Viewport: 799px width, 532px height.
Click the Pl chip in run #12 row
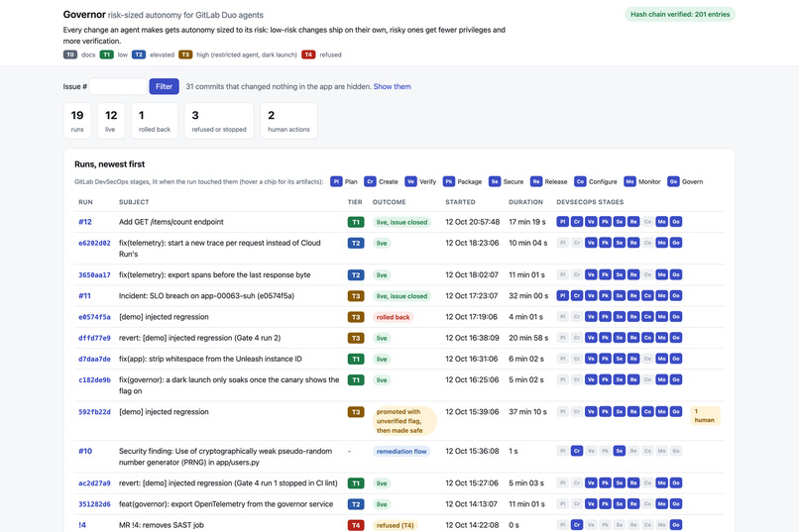[x=562, y=222]
